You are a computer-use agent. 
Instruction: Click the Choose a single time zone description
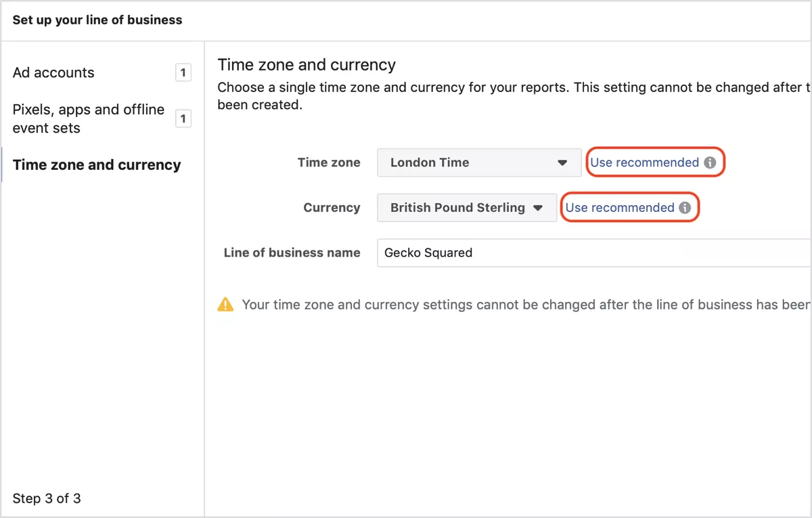[514, 96]
